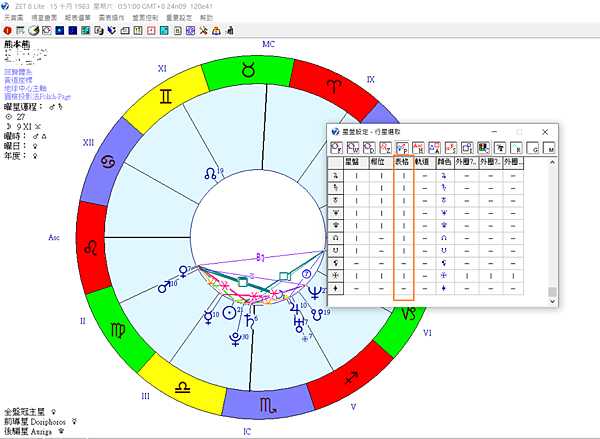Toggle 星盤 cell in the Pluto row
Viewport: 600px width, 439px height.
click(x=356, y=226)
